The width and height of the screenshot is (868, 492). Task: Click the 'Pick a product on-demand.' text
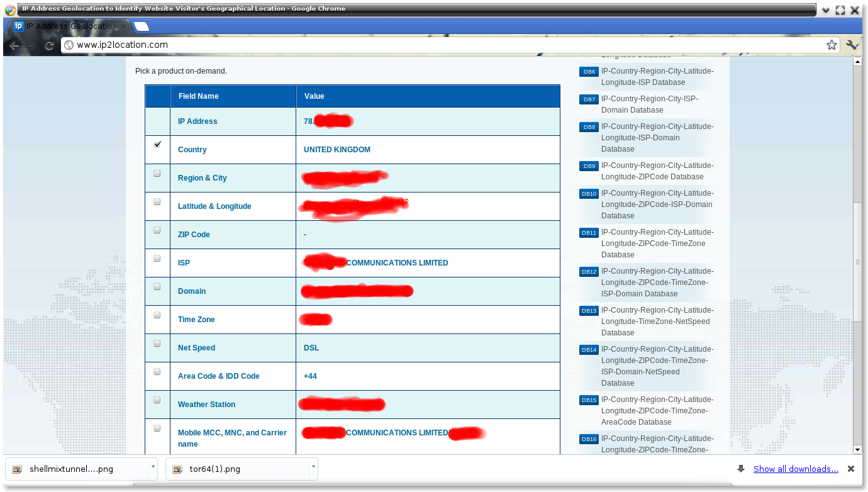click(x=181, y=71)
